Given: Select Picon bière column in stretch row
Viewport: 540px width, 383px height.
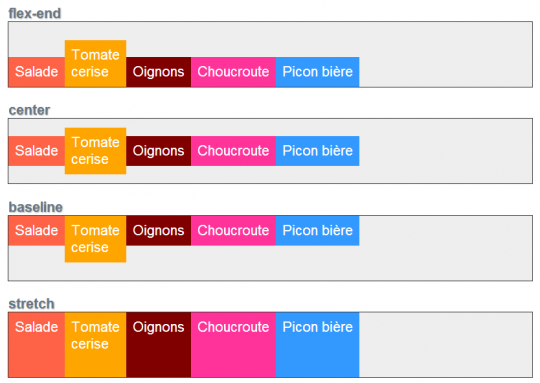Looking at the screenshot, I should tap(318, 345).
